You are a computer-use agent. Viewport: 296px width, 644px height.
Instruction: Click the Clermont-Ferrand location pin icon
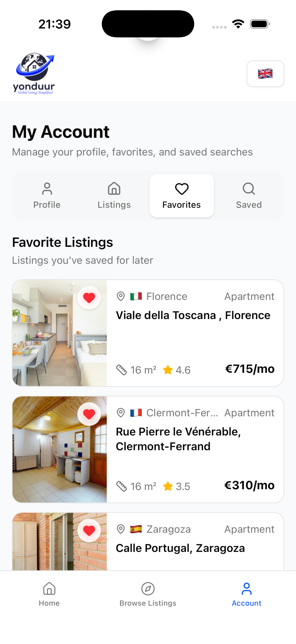[x=121, y=413]
